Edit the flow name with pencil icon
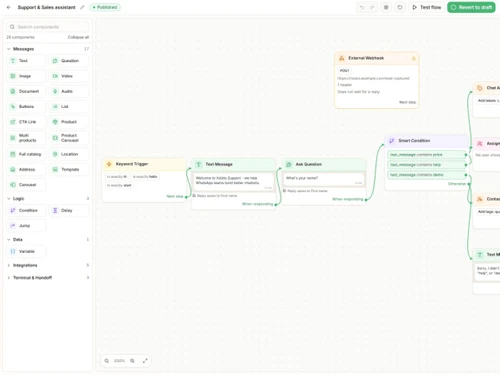500x375 pixels. [82, 7]
